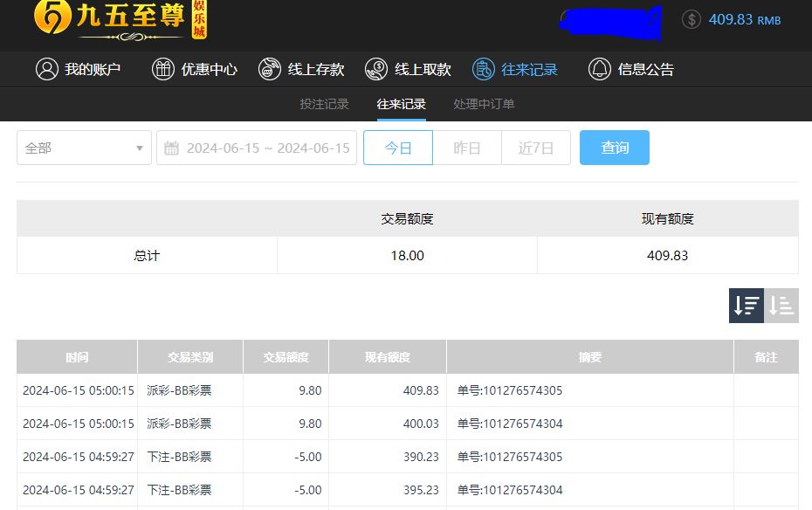
Task: Click the 线上取款 withdrawal icon
Action: 376,70
